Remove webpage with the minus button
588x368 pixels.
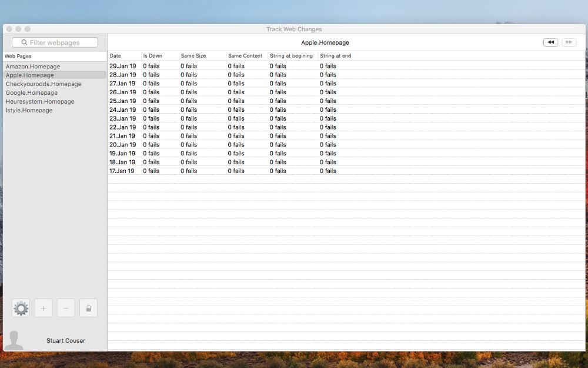coord(66,309)
